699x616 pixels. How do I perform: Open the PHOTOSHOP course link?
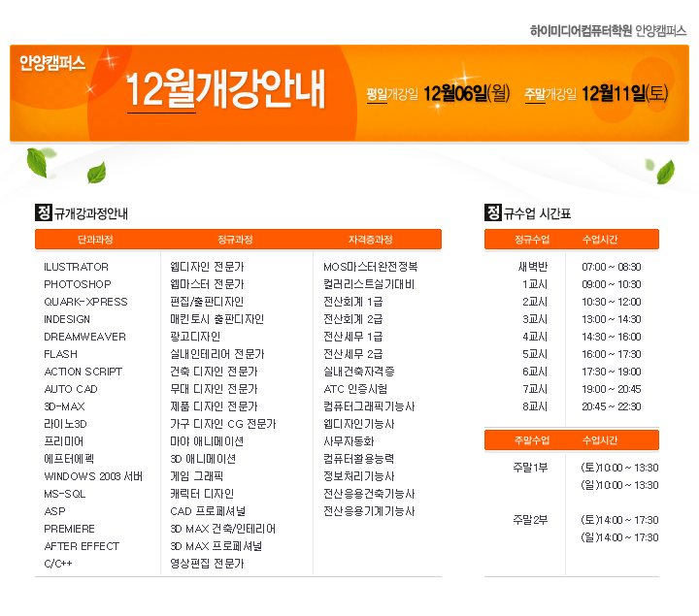click(78, 284)
